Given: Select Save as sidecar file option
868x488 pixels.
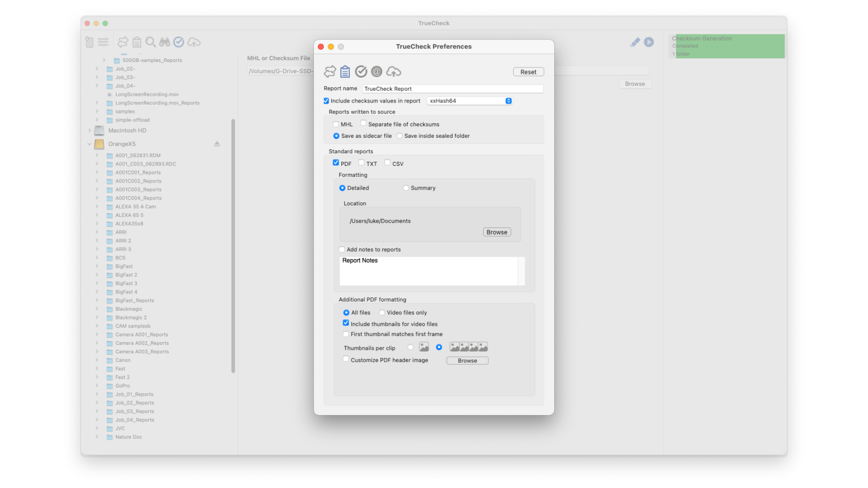Looking at the screenshot, I should (x=336, y=136).
